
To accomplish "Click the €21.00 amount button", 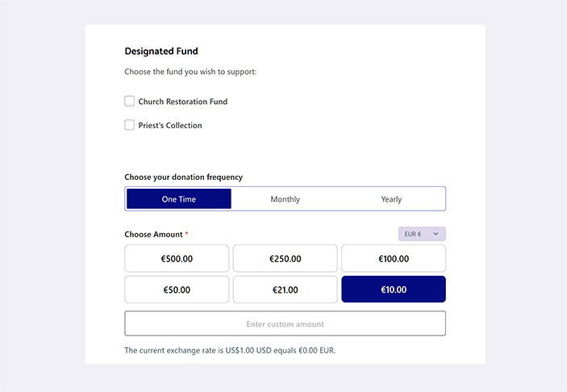I will pyautogui.click(x=285, y=290).
